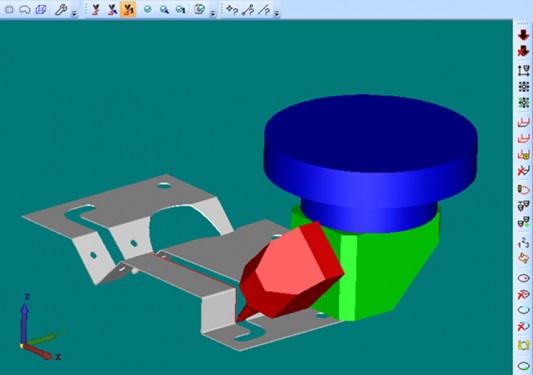The image size is (533, 375).
Task: Expand the checklist toolbar overflow arrow
Action: (213, 13)
